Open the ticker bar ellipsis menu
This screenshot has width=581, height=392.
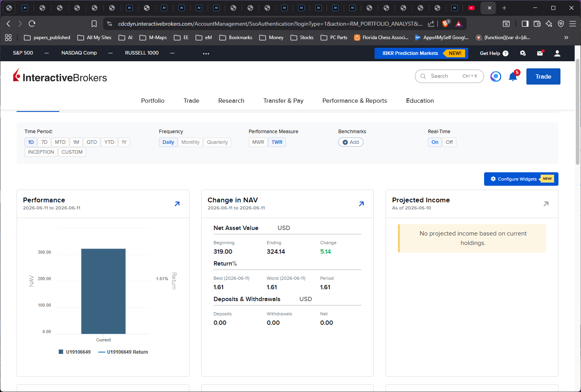tap(206, 53)
